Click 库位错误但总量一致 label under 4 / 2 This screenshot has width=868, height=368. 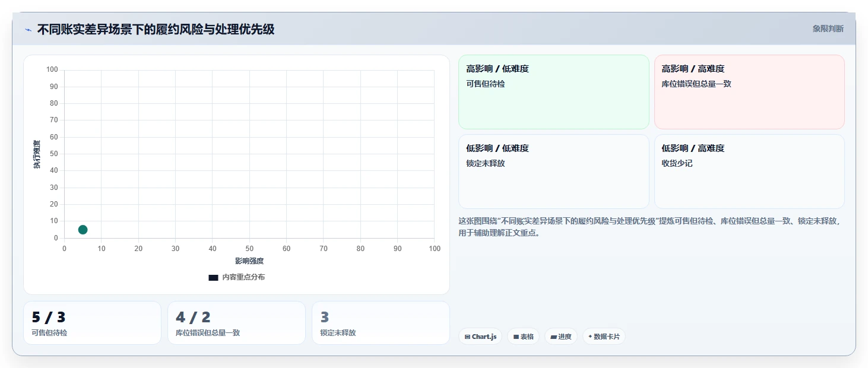click(x=208, y=333)
